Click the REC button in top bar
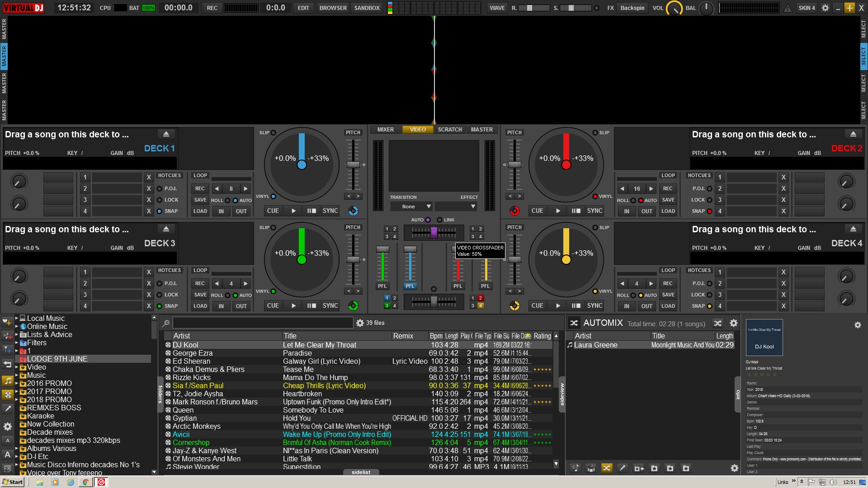 coord(212,8)
